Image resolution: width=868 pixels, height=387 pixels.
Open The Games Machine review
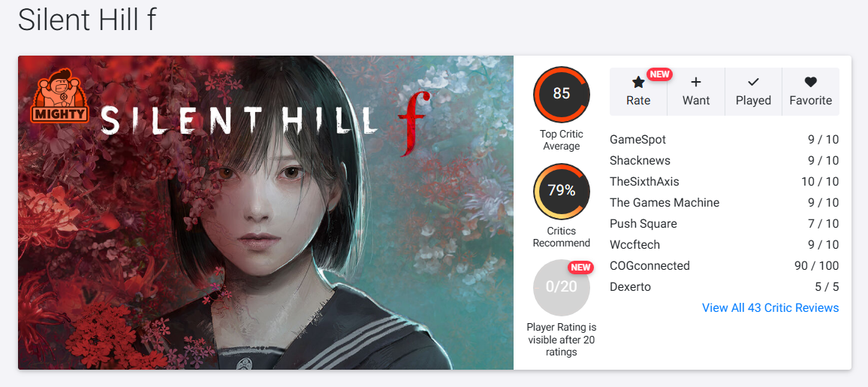(x=724, y=203)
